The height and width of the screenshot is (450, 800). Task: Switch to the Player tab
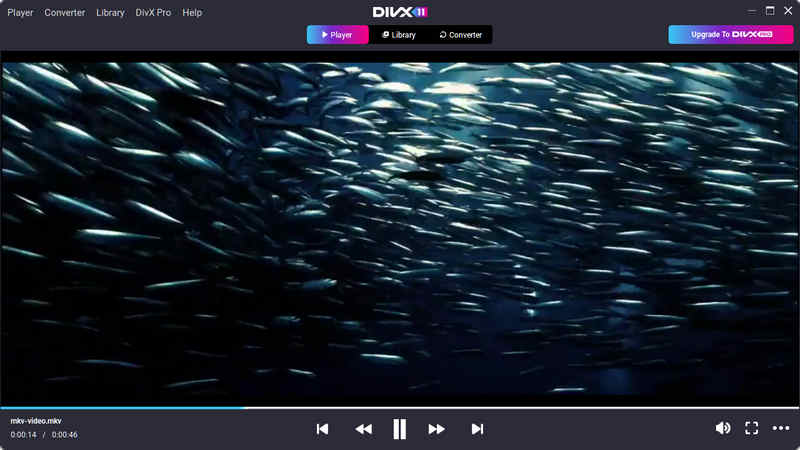pyautogui.click(x=337, y=35)
